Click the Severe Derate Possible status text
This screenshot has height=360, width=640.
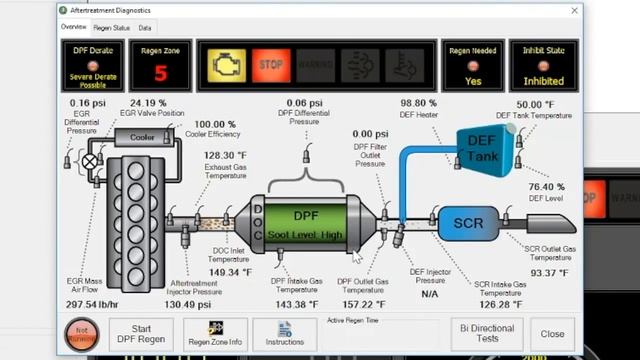93,81
